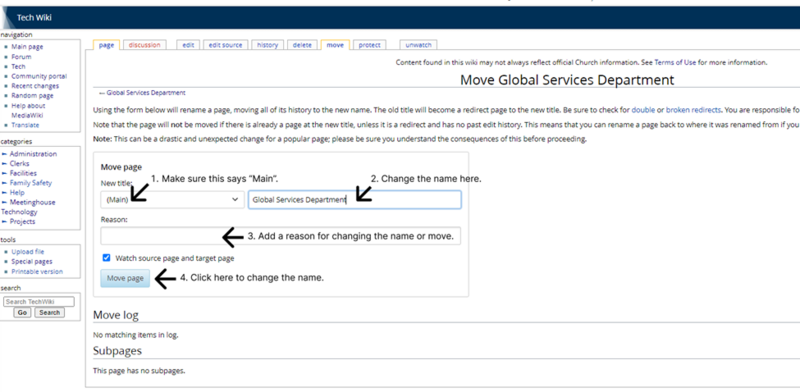Switch to the discussion tab

144,45
